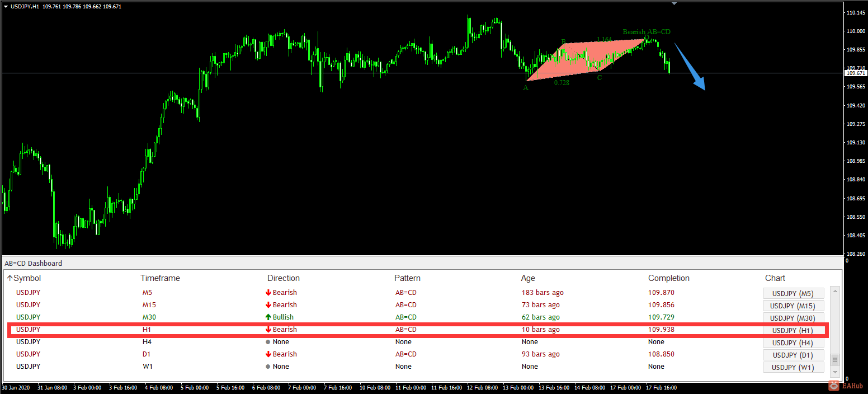The image size is (868, 394).
Task: Click the dashboard scrollbar down arrow
Action: pos(835,372)
